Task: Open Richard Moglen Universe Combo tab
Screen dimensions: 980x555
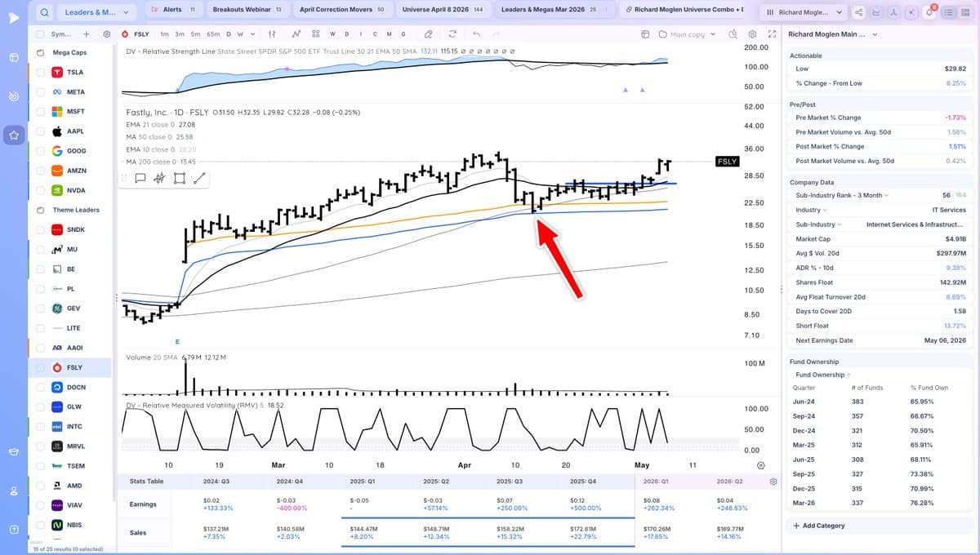Action: (x=683, y=10)
